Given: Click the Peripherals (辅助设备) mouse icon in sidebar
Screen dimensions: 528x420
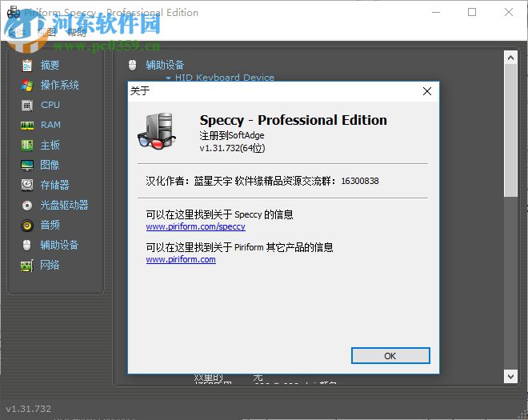Looking at the screenshot, I should pos(27,245).
